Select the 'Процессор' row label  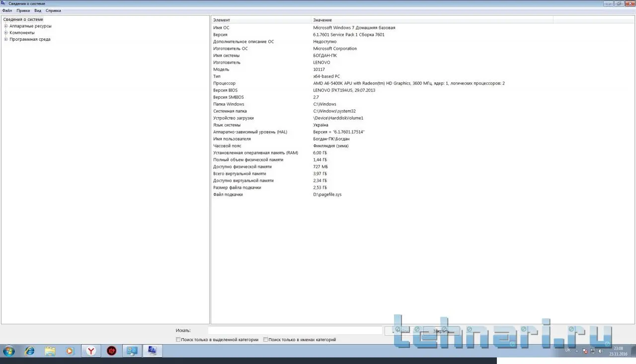click(x=224, y=83)
